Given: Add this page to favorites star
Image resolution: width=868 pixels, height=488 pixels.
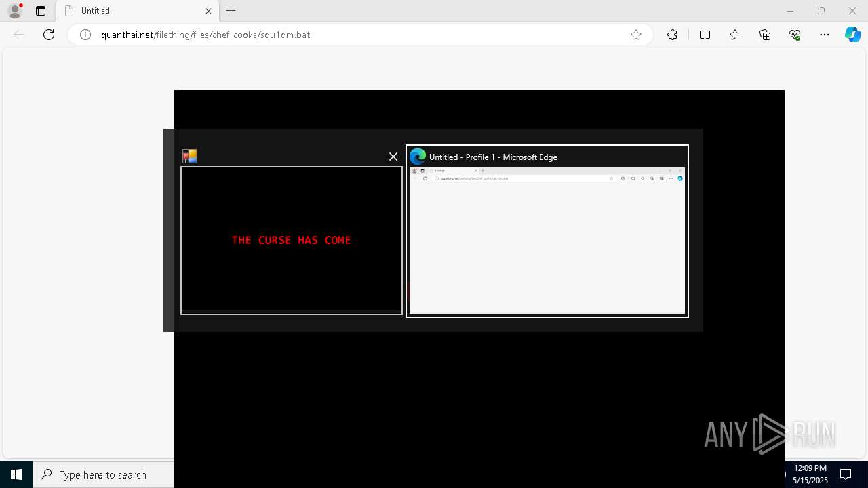Looking at the screenshot, I should pyautogui.click(x=636, y=35).
